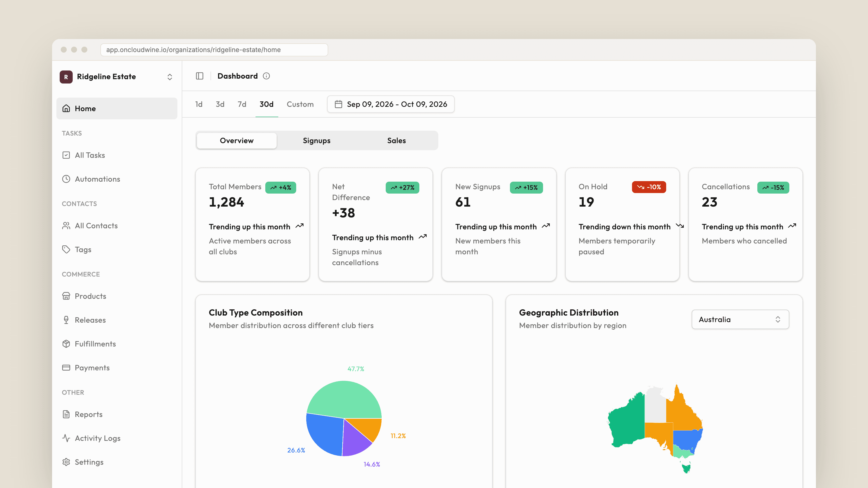
Task: Click the 26.6% pie label
Action: click(296, 450)
